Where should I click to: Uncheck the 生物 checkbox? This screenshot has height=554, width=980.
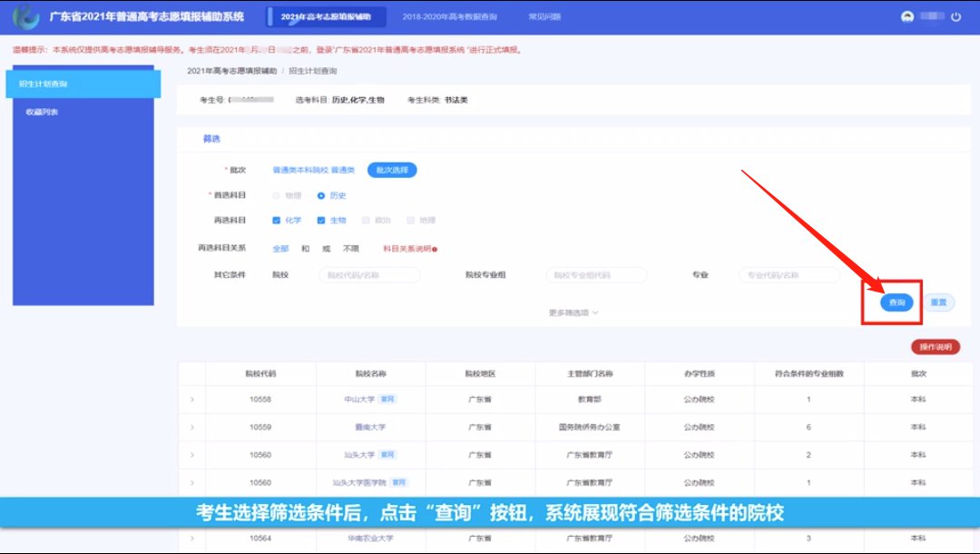tap(321, 220)
